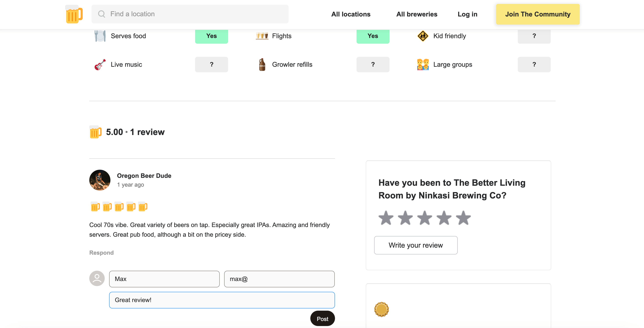Click the Flights beer glasses icon

click(262, 36)
